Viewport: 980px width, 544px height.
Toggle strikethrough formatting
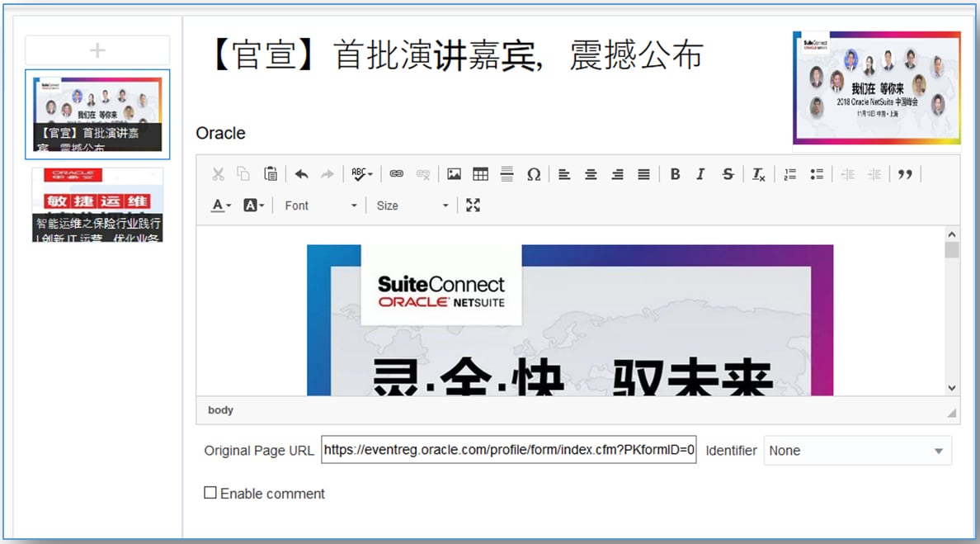(728, 174)
